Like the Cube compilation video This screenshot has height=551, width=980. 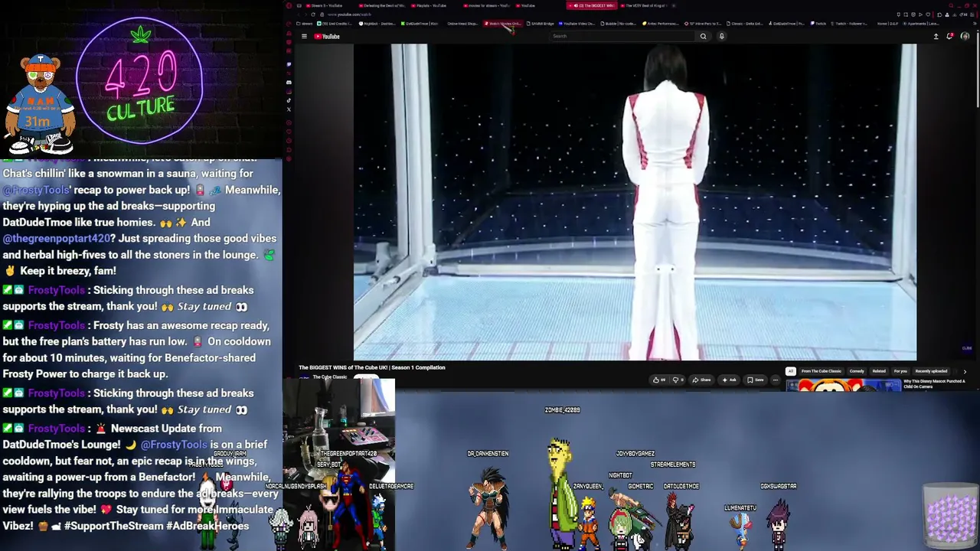click(x=658, y=380)
